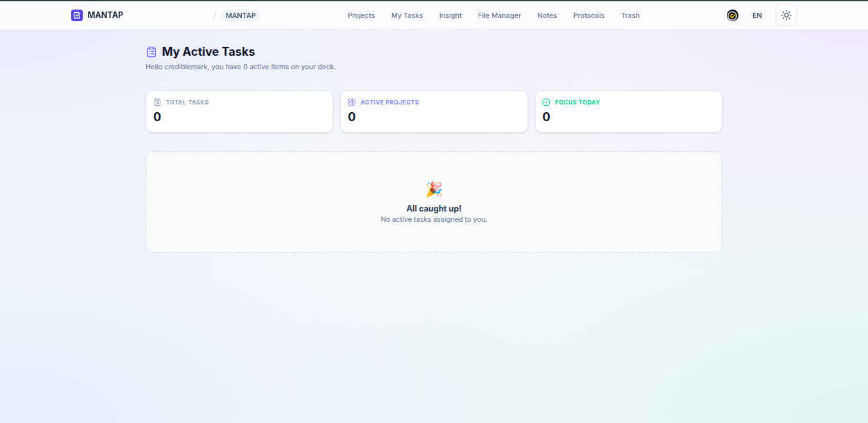Go to My Tasks page
This screenshot has width=868, height=423.
pyautogui.click(x=407, y=15)
